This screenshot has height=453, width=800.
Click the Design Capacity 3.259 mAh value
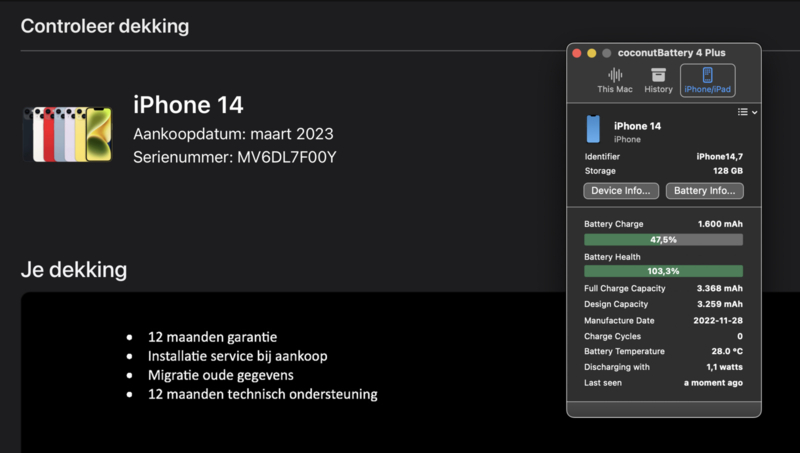point(719,304)
